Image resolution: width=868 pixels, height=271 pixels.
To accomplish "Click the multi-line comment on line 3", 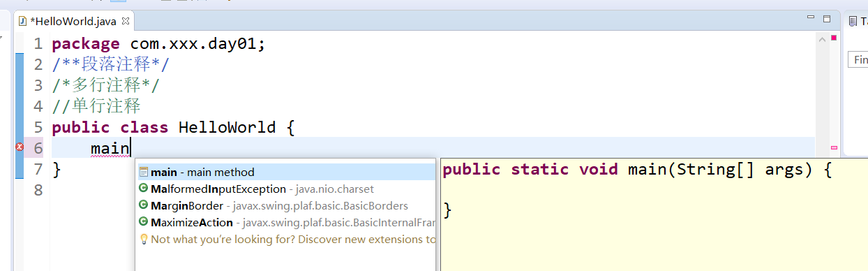I will 106,86.
